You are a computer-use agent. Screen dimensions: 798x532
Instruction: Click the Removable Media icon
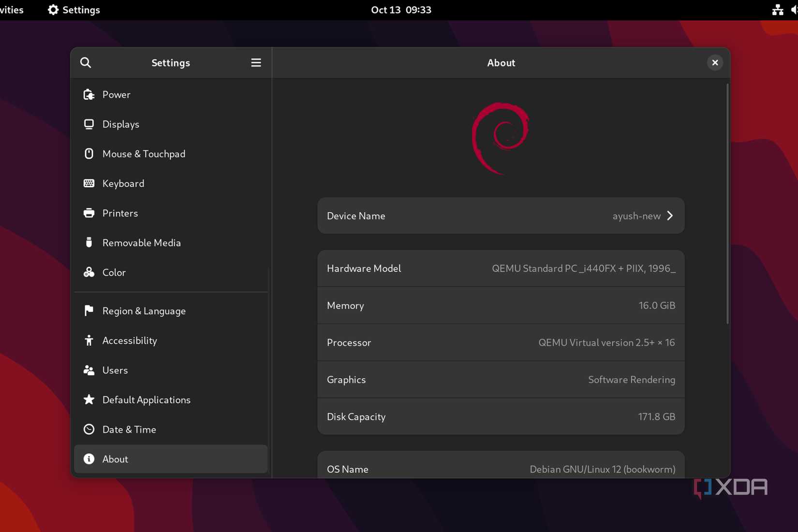[89, 243]
